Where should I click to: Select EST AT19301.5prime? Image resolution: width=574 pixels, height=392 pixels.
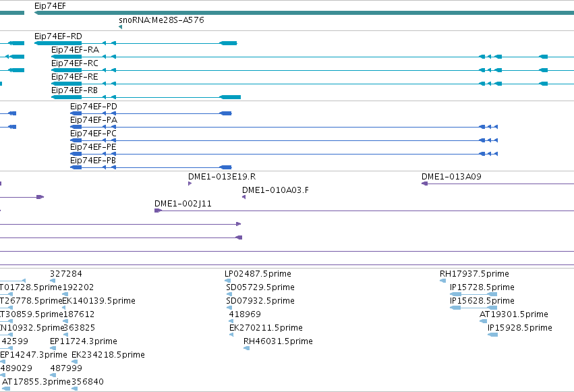pyautogui.click(x=513, y=314)
